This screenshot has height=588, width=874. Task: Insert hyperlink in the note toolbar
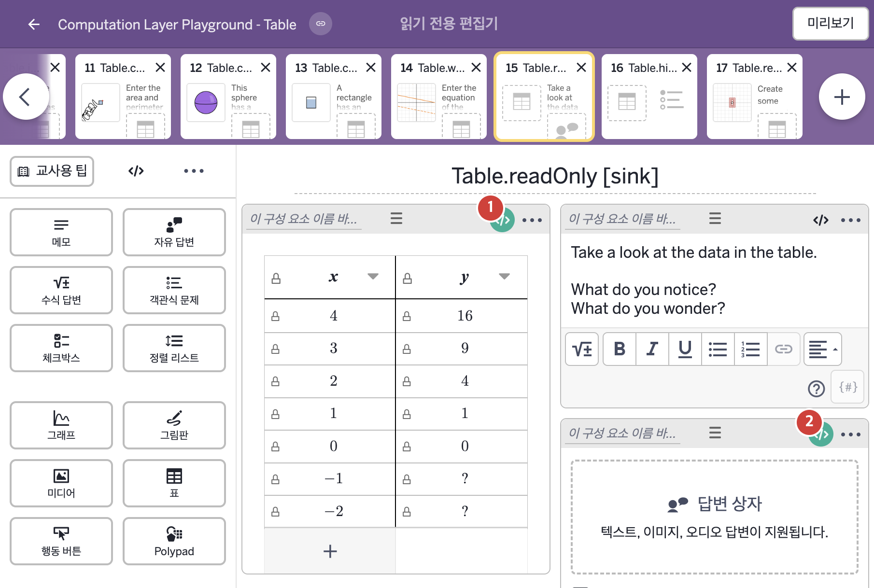tap(784, 349)
